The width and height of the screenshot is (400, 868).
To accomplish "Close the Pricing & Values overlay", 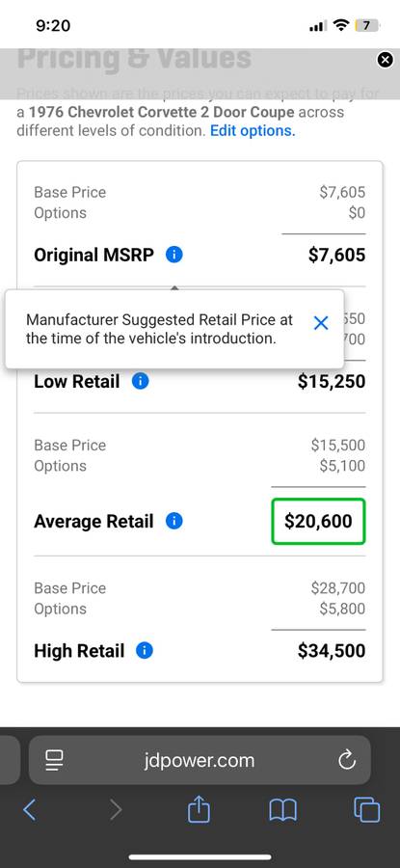I will click(x=386, y=60).
